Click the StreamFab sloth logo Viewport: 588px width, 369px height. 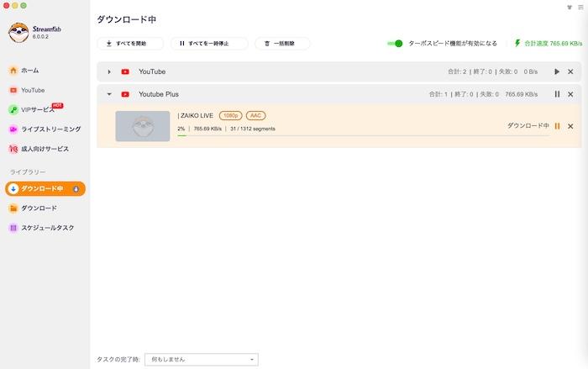(18, 33)
